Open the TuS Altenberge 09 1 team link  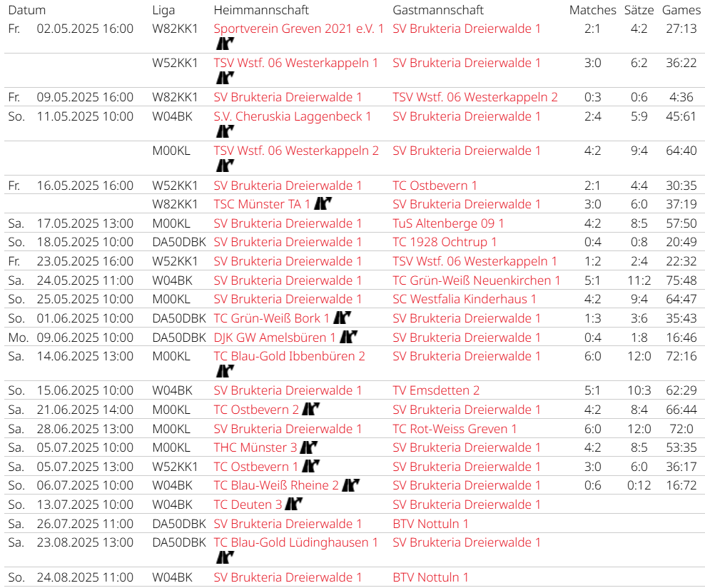(448, 223)
